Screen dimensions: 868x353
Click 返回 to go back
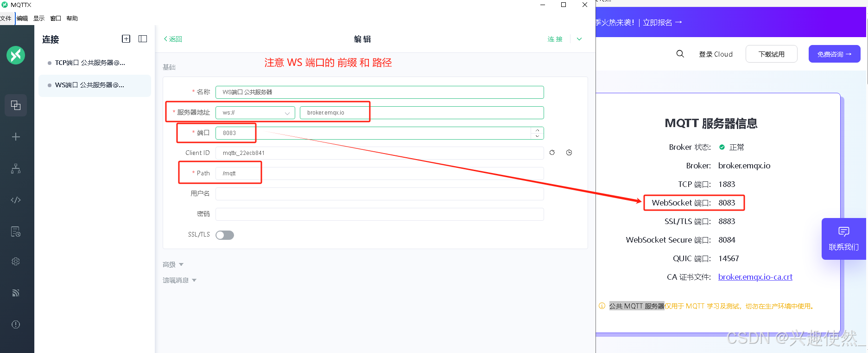pos(173,39)
